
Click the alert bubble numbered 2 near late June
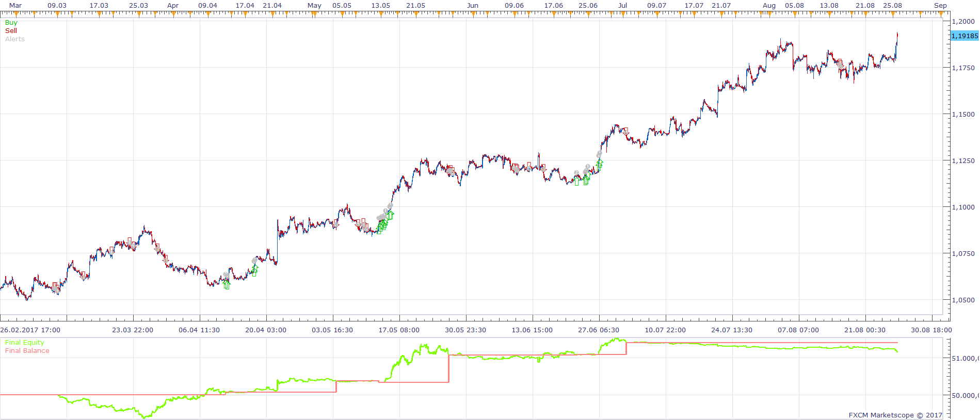click(576, 173)
